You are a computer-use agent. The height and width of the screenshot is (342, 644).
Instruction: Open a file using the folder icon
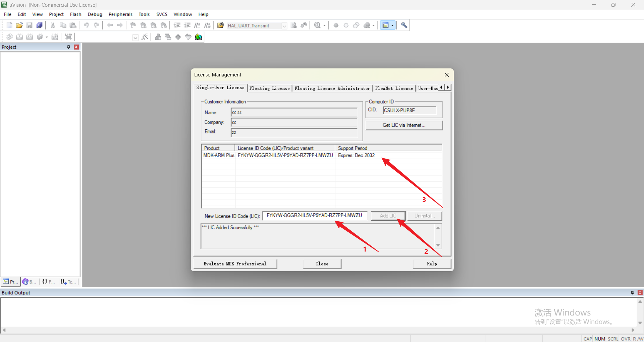[19, 25]
